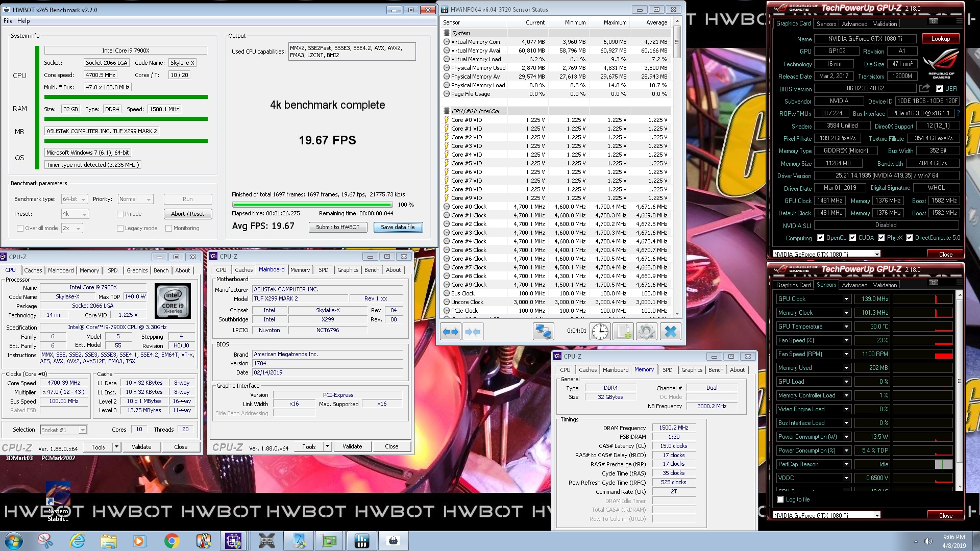This screenshot has height=551, width=980.
Task: Open Internet Explorer from the taskbar
Action: (77, 541)
